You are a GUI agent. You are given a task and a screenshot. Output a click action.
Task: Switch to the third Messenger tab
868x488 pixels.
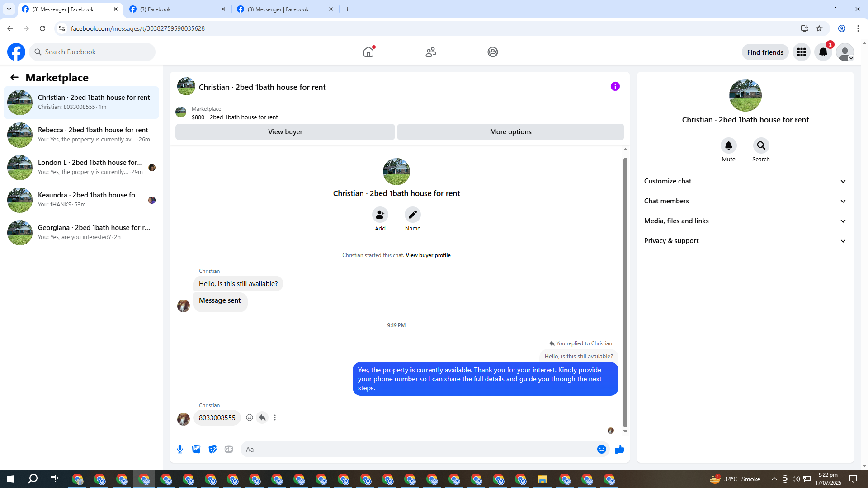[285, 9]
